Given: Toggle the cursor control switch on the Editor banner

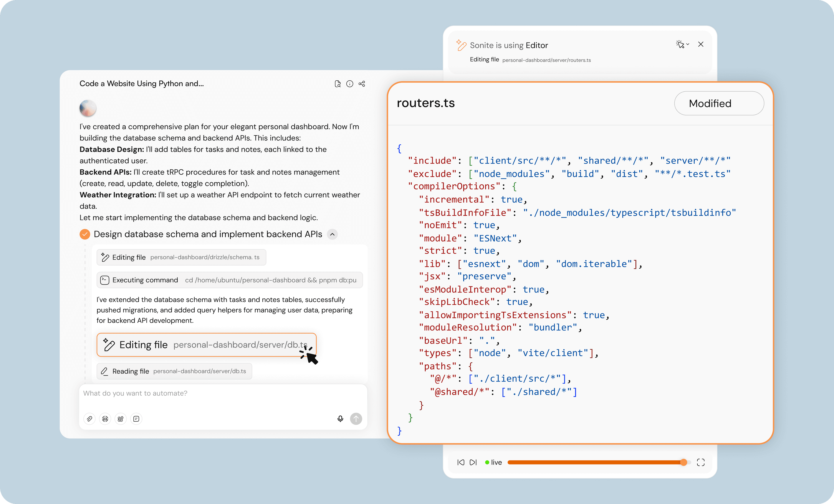Looking at the screenshot, I should pyautogui.click(x=681, y=44).
